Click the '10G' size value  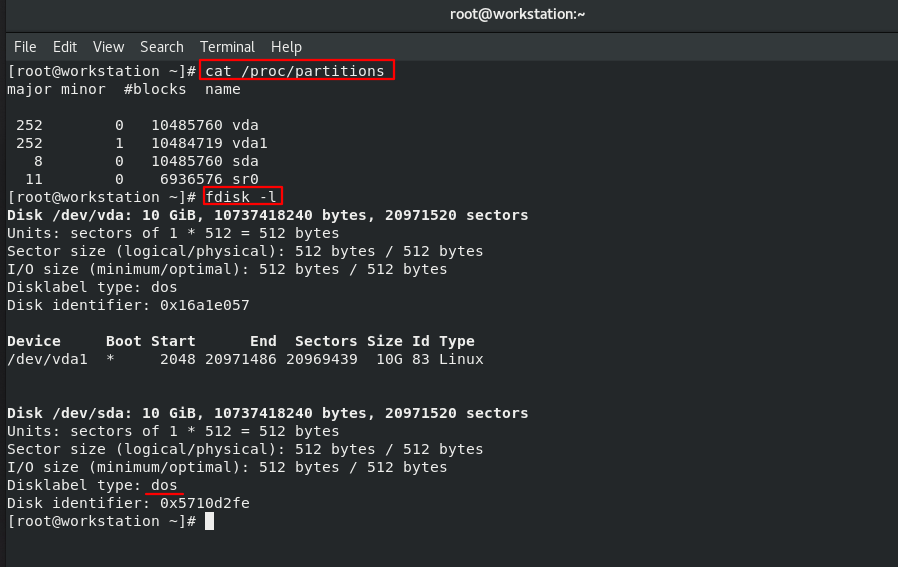coord(389,359)
